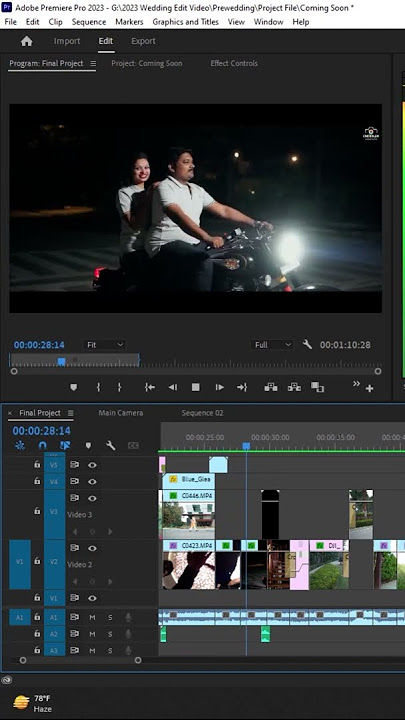Open the Sequence 02 tab
405x720 pixels.
[x=202, y=413]
